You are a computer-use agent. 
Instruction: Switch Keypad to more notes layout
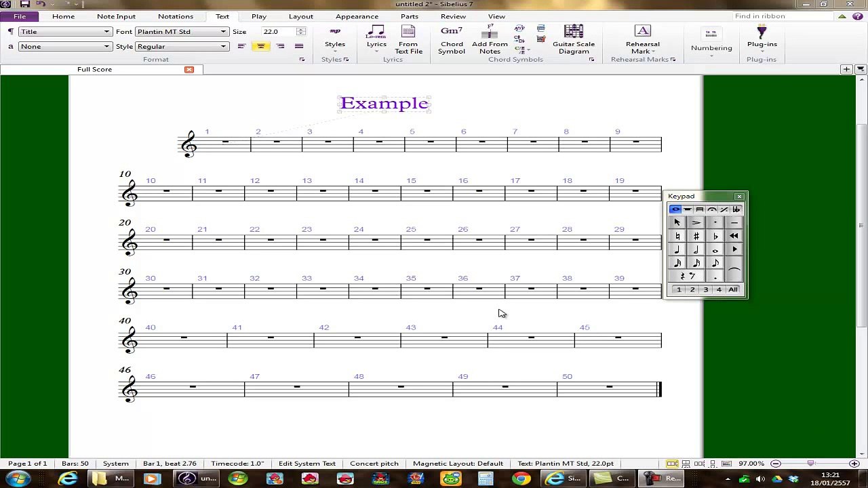pos(687,209)
